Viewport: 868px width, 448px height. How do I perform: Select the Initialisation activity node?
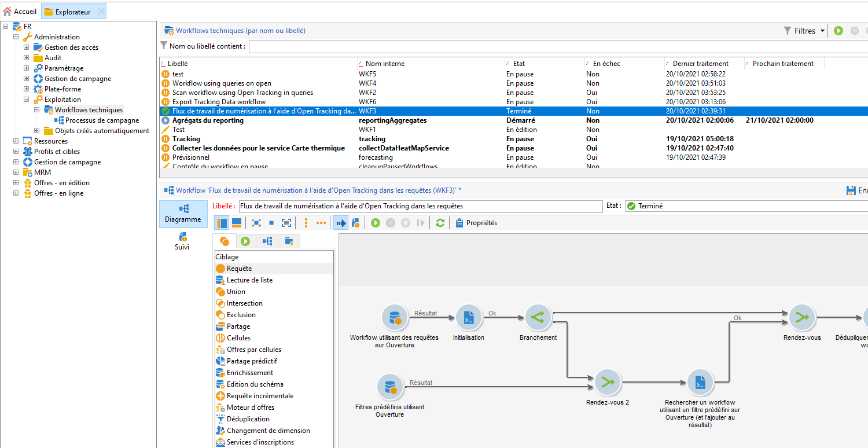(469, 318)
